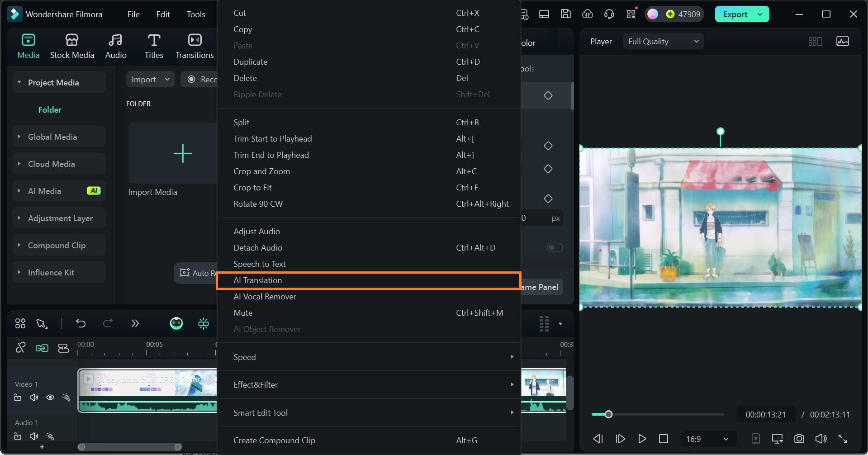868x455 pixels.
Task: Select Speech to Text menu entry
Action: [369, 264]
